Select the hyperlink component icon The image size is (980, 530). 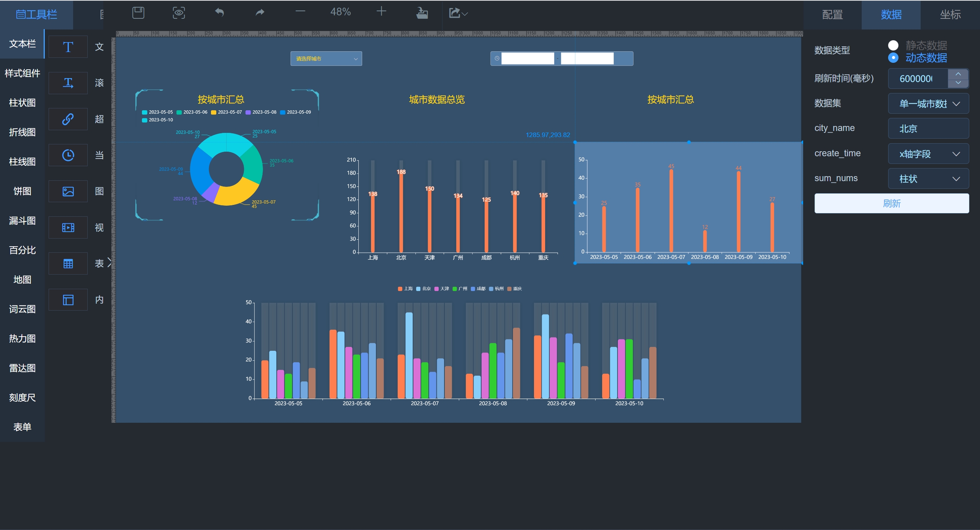[68, 119]
